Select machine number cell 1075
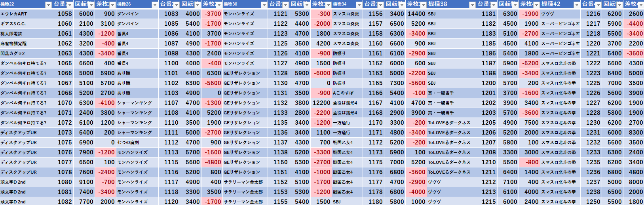This screenshot has width=644, height=205. pos(63,142)
